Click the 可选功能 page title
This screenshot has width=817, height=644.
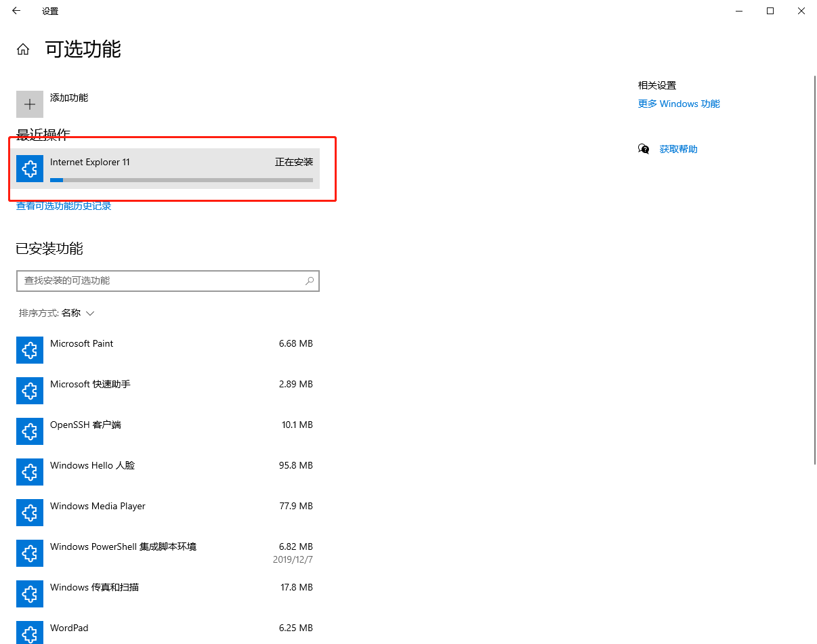tap(83, 49)
